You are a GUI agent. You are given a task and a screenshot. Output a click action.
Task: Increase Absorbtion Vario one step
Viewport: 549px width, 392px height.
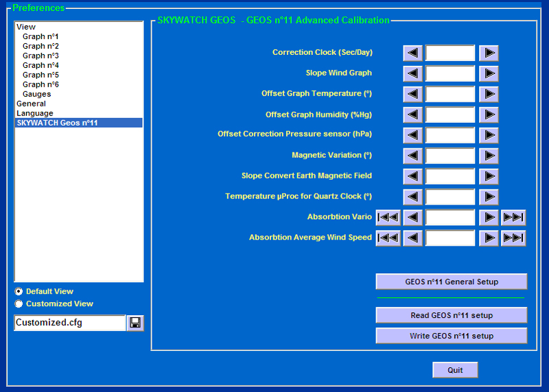point(489,218)
